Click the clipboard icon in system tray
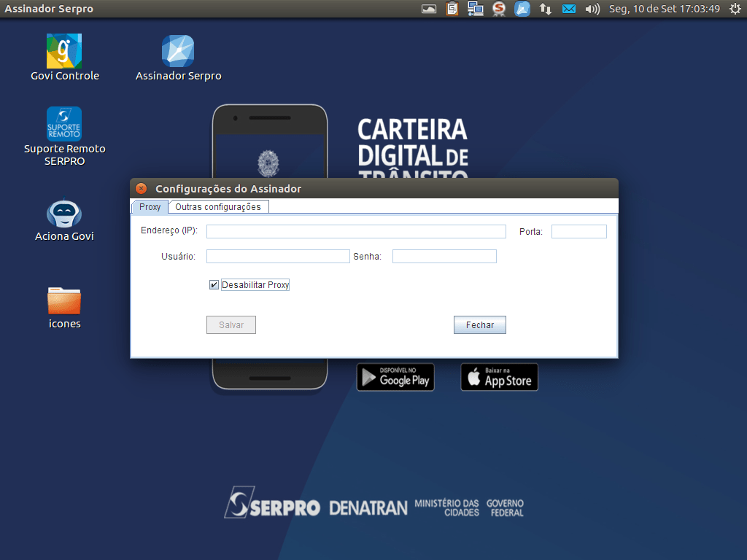The height and width of the screenshot is (560, 747). [452, 9]
